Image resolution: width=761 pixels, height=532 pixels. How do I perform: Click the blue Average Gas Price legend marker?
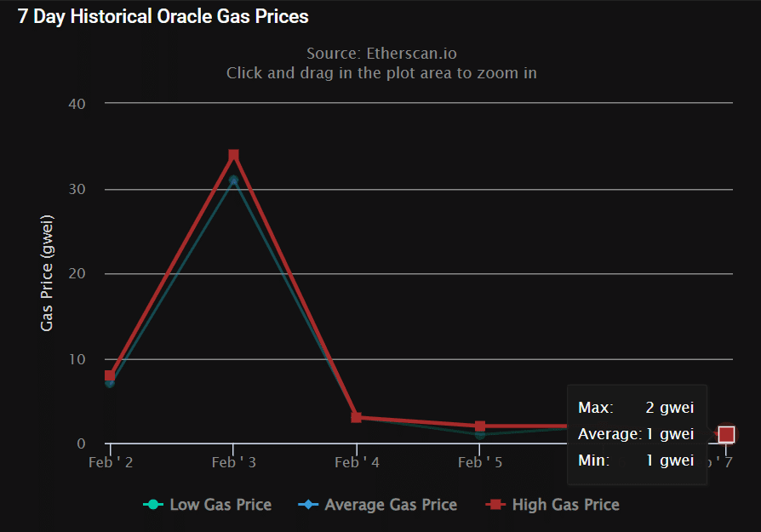click(308, 505)
